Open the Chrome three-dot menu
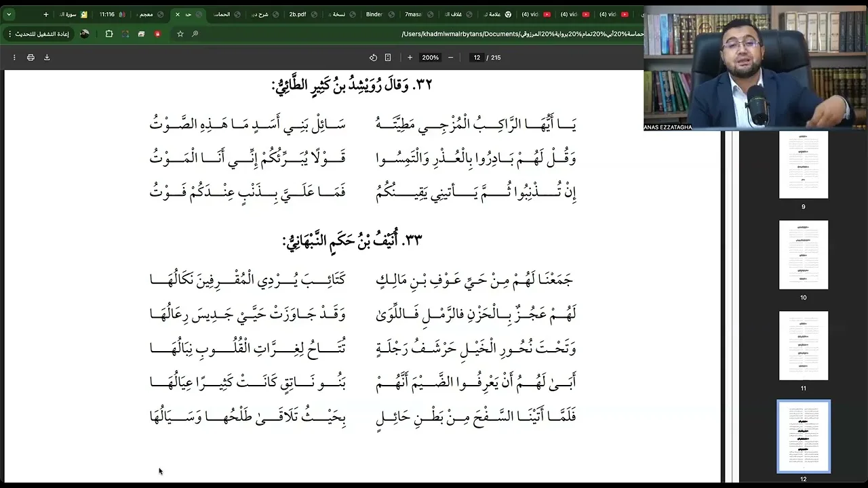 click(9, 34)
